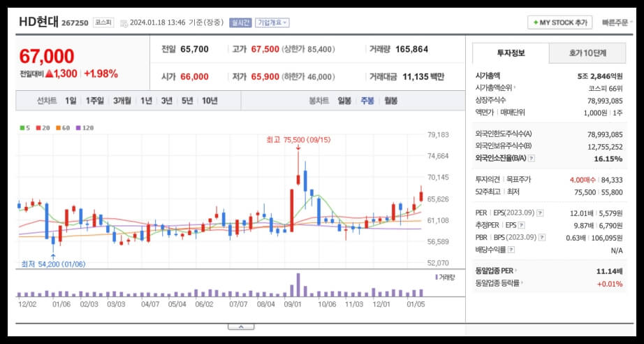Click 코스피 66위 ranking value

tap(606, 88)
